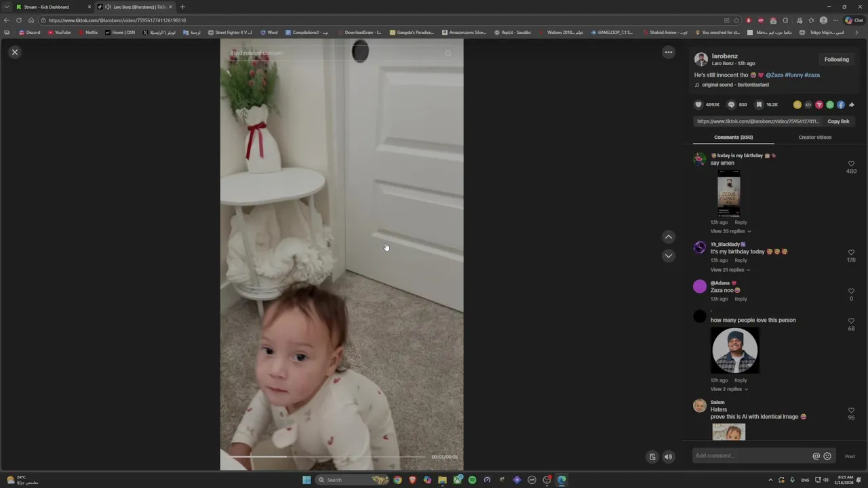Click the red send-to-friends share icon
Screen dimensions: 868x488
819,105
